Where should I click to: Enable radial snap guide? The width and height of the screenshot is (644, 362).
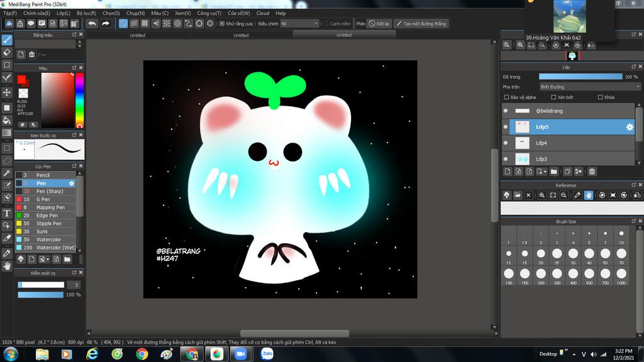166,23
